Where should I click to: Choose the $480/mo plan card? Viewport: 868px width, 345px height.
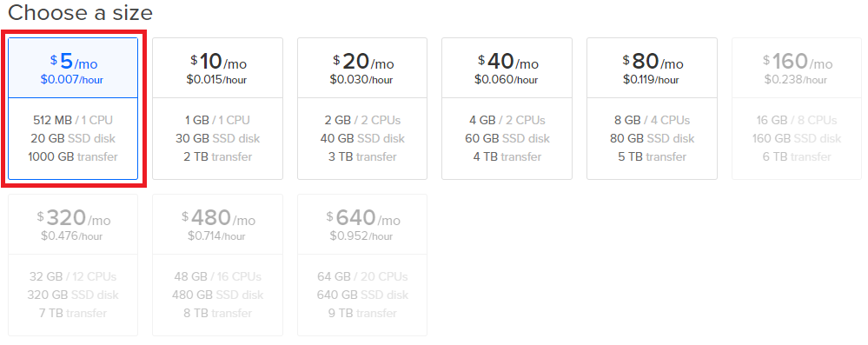(x=217, y=265)
